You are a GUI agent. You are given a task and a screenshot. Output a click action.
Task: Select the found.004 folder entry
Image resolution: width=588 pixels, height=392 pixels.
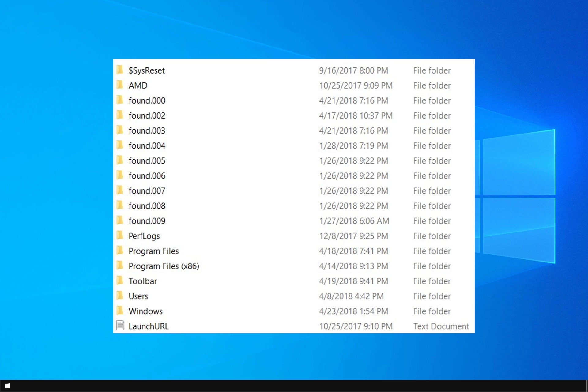pyautogui.click(x=147, y=145)
